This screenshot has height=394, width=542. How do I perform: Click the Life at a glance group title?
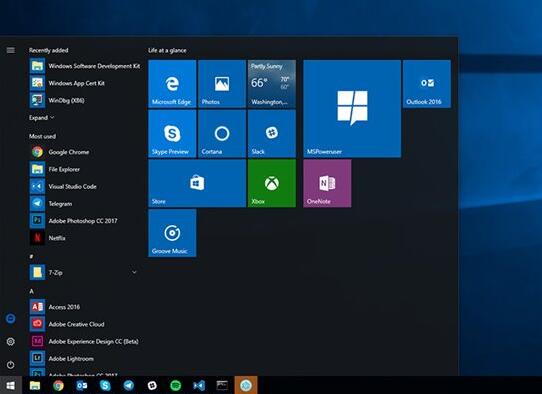click(x=167, y=50)
